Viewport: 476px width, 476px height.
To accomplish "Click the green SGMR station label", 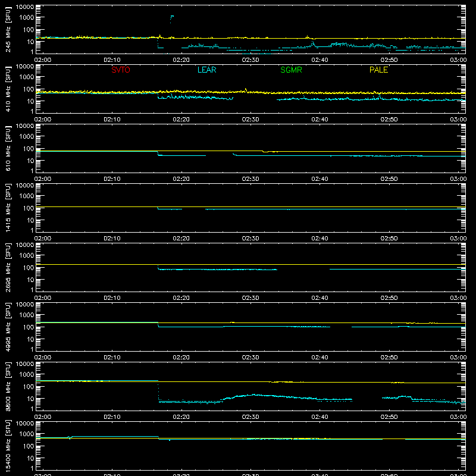I will pos(291,70).
